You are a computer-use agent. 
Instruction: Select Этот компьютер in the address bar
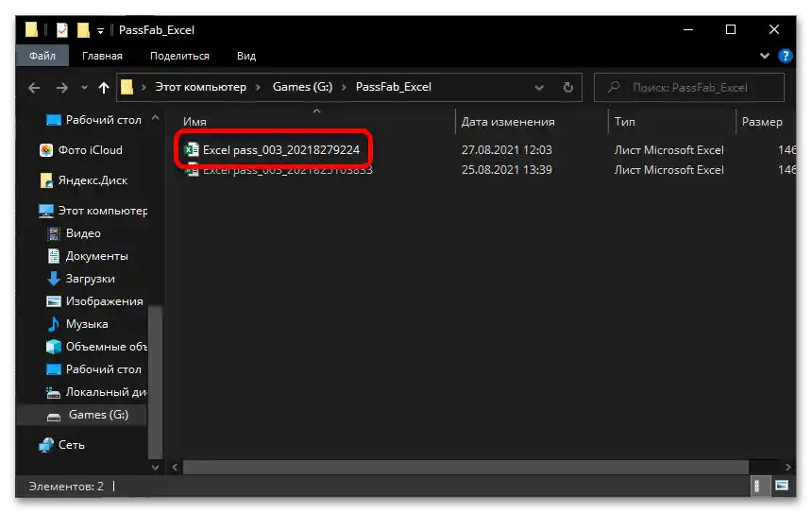(x=201, y=87)
